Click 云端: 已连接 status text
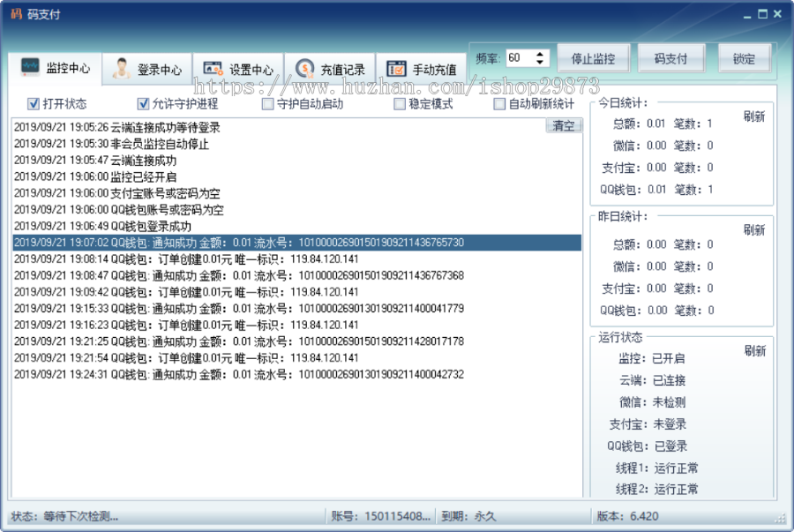Image resolution: width=794 pixels, height=532 pixels. coord(652,380)
